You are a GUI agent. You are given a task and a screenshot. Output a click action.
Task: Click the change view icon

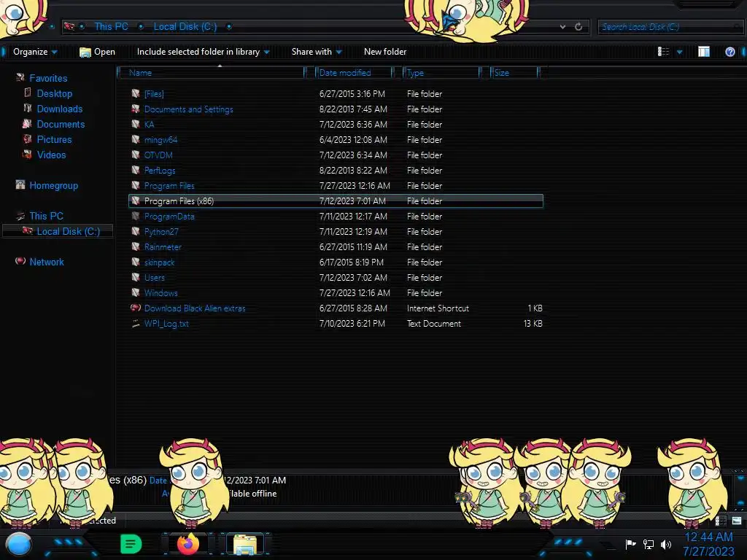coord(663,52)
